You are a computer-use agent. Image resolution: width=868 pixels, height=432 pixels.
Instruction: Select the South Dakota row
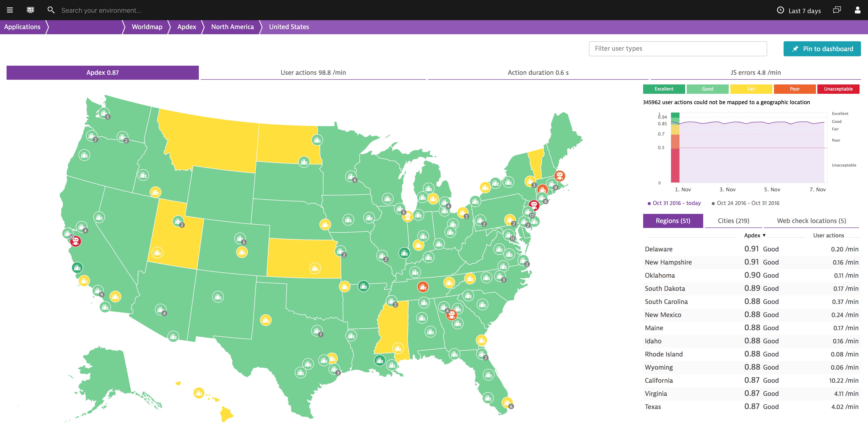[x=751, y=288]
